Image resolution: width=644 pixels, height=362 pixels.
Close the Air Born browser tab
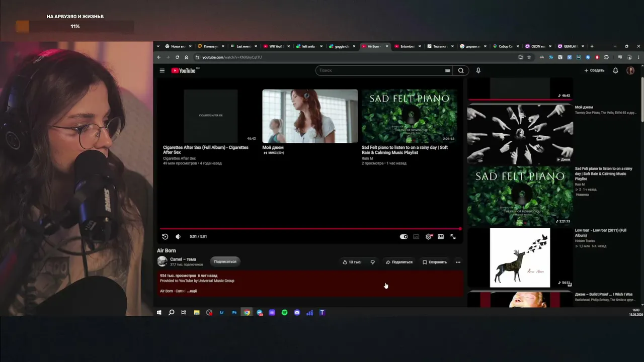387,46
